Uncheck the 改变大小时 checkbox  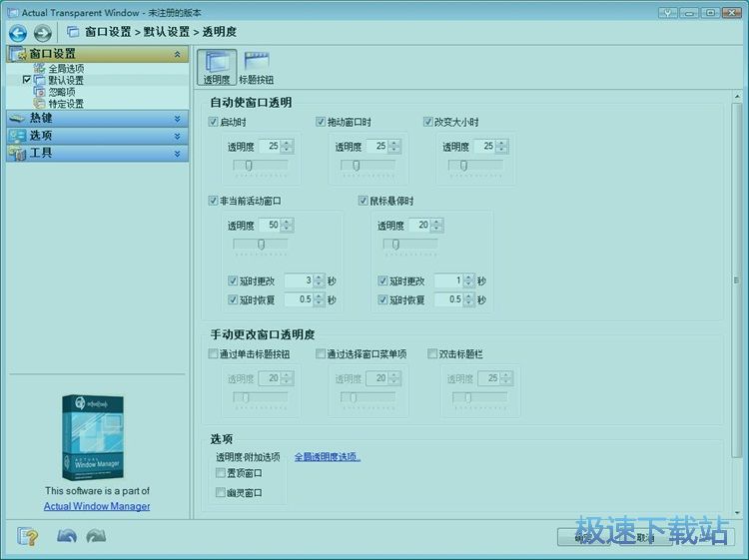point(428,122)
